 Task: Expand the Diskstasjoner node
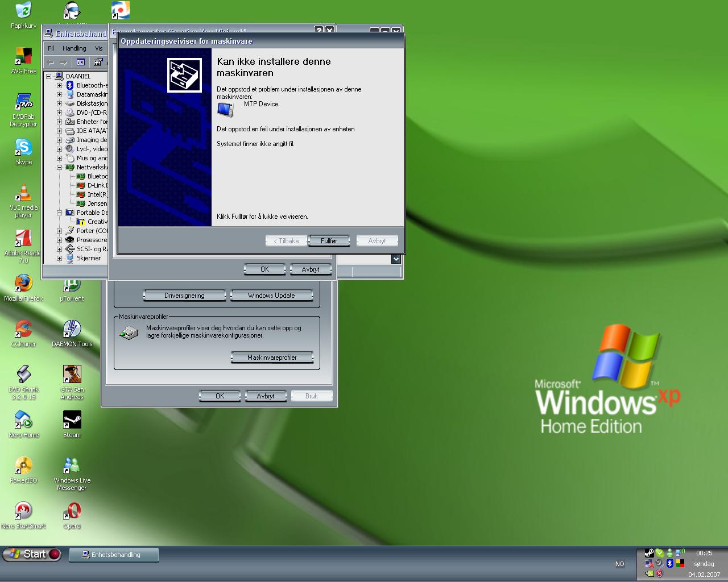point(59,103)
